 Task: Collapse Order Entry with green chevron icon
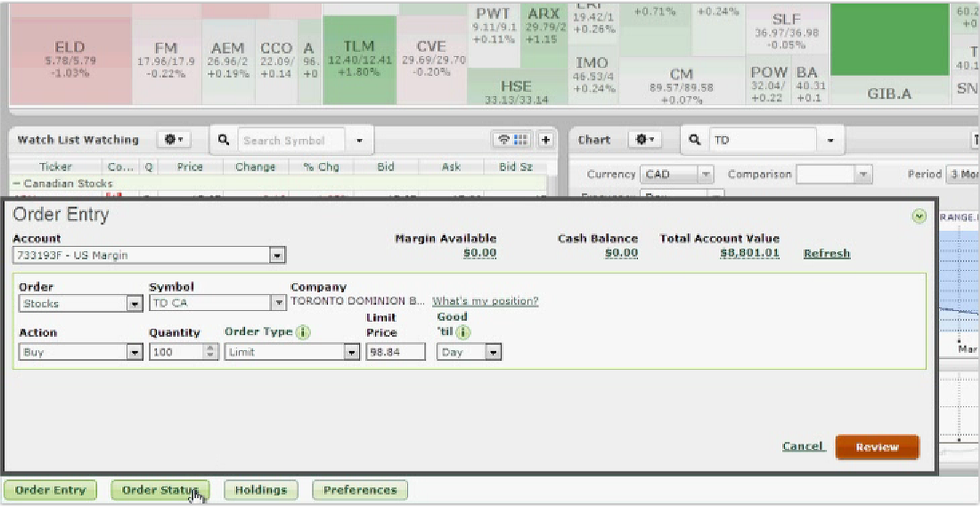coord(919,217)
